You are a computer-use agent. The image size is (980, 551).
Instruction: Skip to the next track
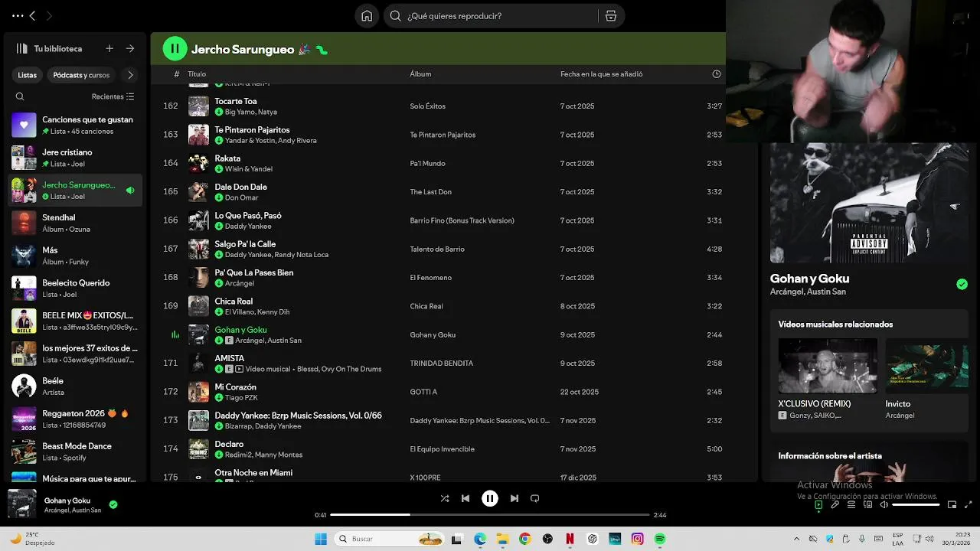pyautogui.click(x=514, y=498)
